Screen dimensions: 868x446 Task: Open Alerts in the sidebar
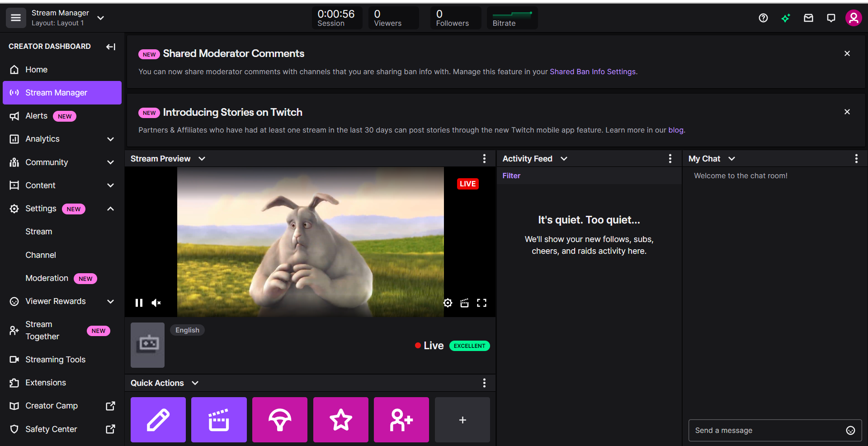pos(62,116)
